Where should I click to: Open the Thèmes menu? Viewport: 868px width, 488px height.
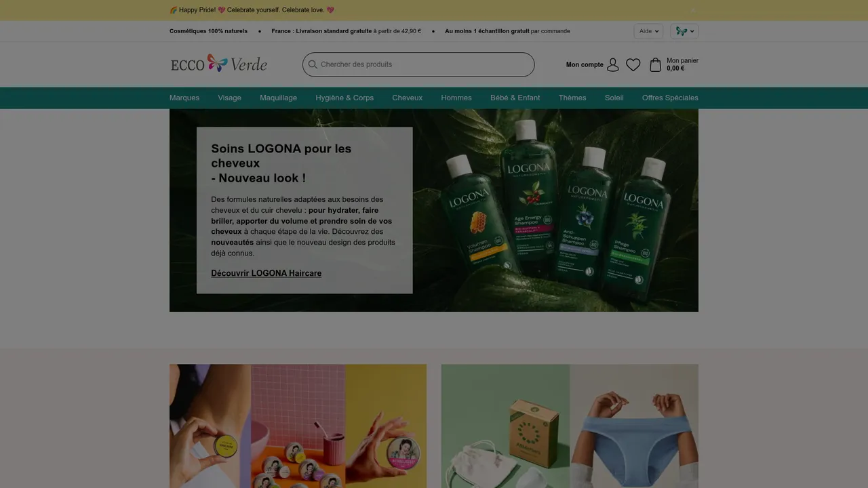572,98
